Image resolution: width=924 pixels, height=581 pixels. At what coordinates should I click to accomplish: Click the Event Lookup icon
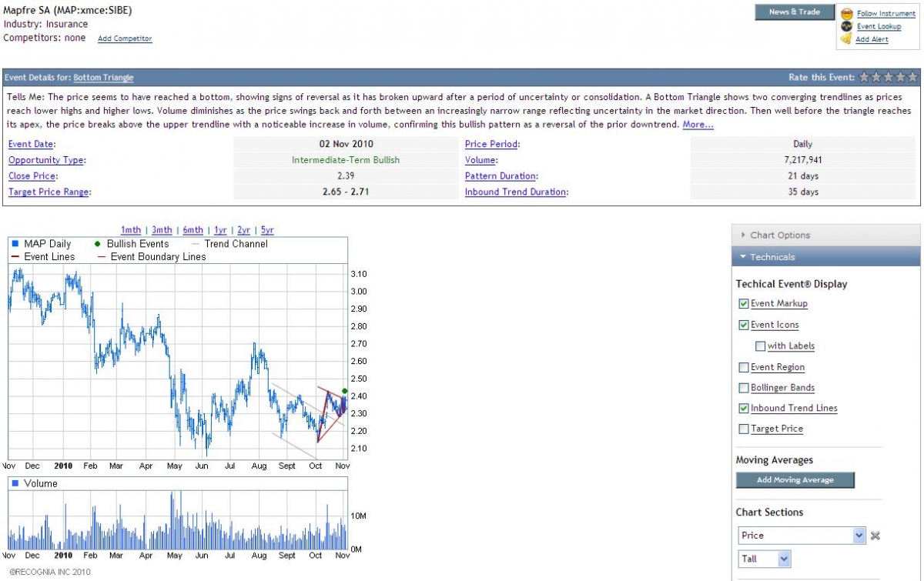(847, 26)
